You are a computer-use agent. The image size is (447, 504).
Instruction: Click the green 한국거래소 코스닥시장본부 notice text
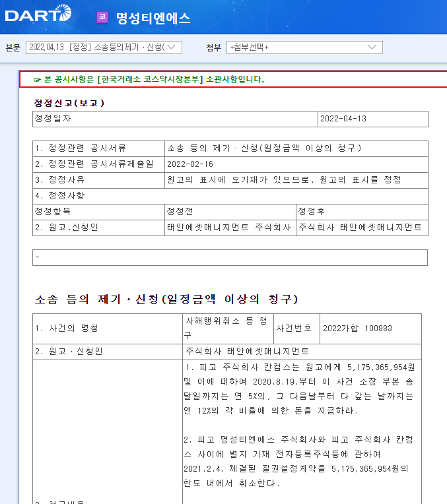tap(154, 79)
